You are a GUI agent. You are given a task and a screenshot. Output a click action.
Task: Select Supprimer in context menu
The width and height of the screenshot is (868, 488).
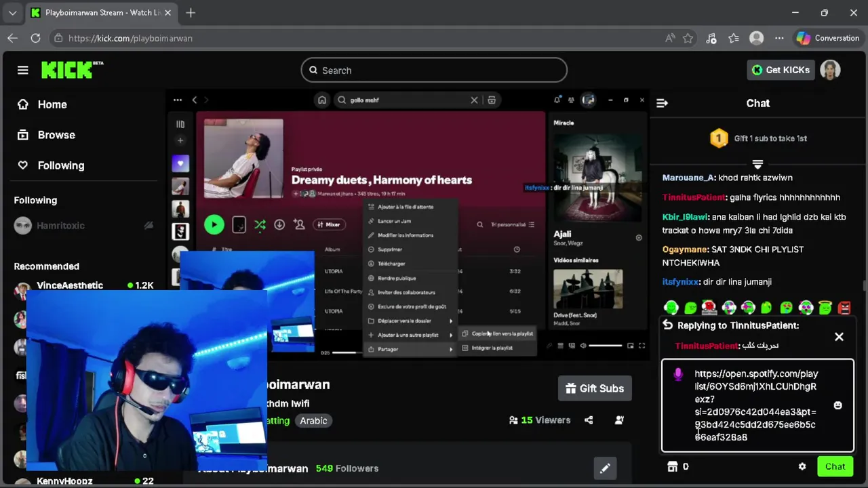[x=410, y=249]
